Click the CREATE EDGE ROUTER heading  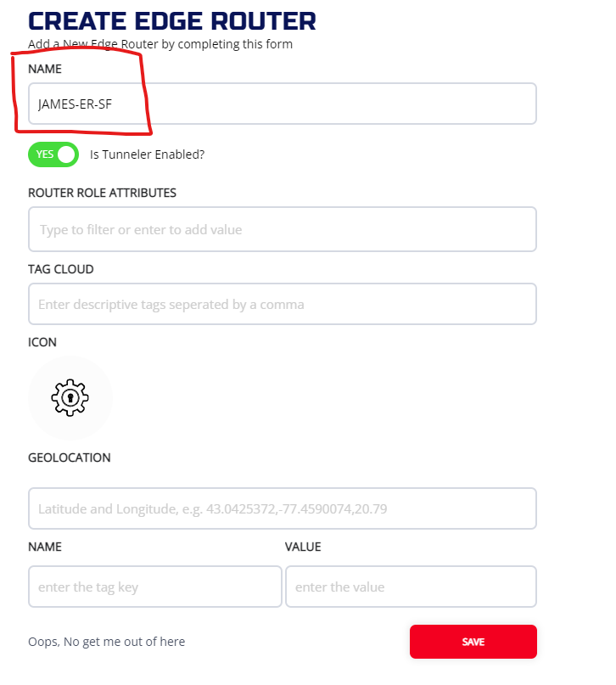[x=172, y=20]
